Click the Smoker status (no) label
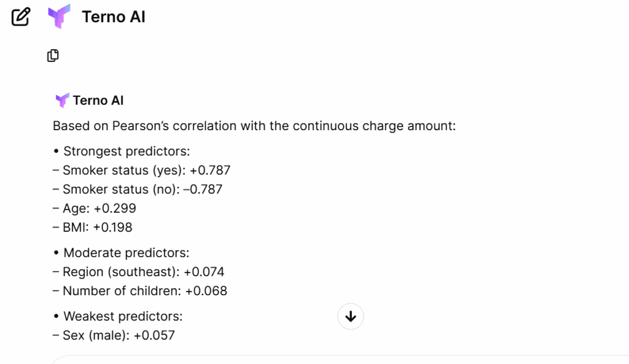The height and width of the screenshot is (364, 629). click(119, 189)
